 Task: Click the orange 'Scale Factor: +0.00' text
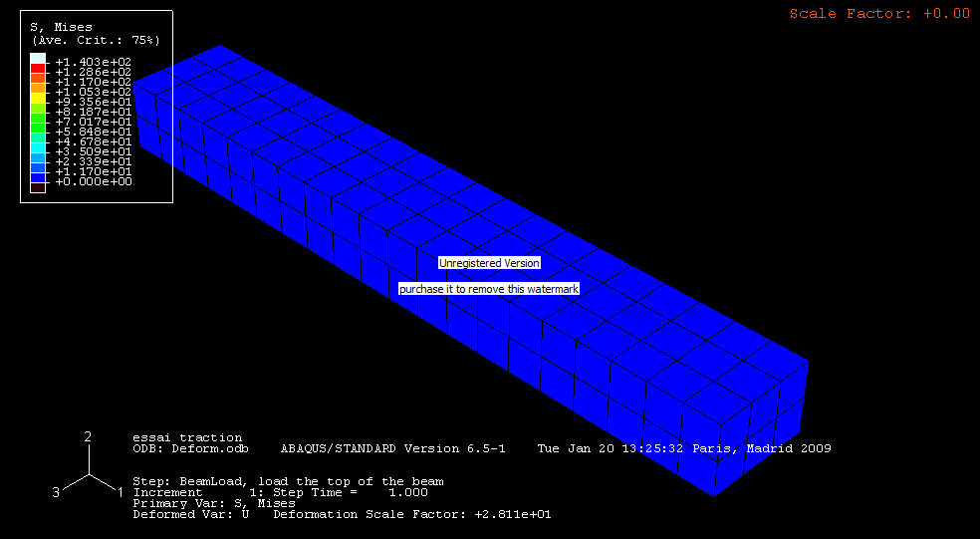(x=879, y=14)
